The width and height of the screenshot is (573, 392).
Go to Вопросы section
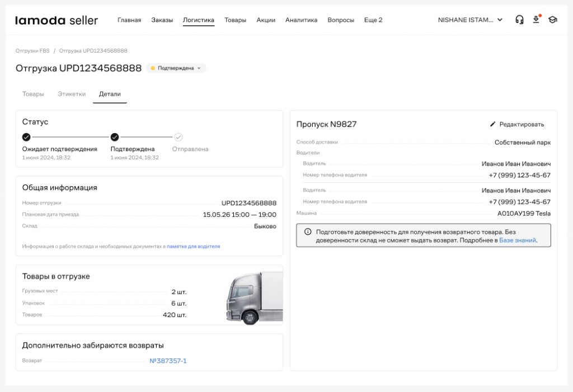[341, 20]
